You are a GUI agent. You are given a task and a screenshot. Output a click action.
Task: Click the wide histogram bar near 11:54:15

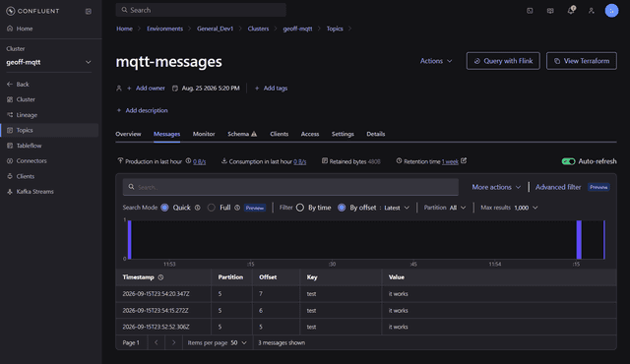tap(579, 240)
